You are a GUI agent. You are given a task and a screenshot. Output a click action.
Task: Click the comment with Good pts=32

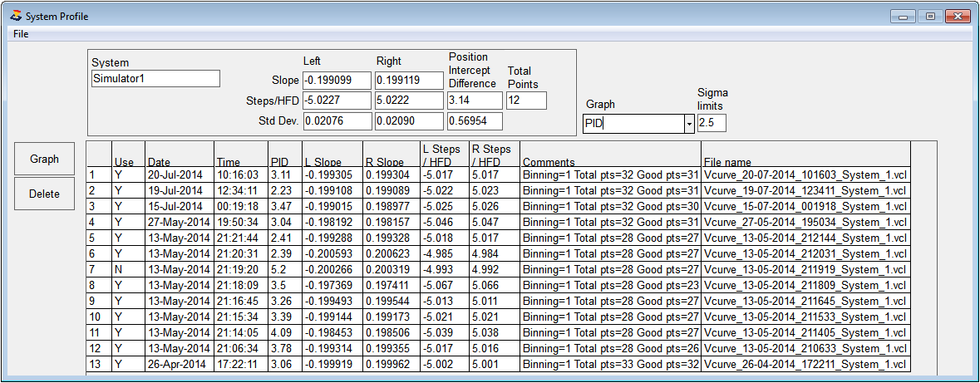point(610,366)
